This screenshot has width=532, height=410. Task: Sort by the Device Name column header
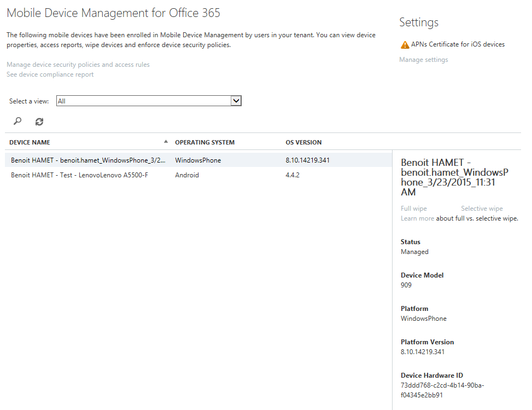click(30, 142)
